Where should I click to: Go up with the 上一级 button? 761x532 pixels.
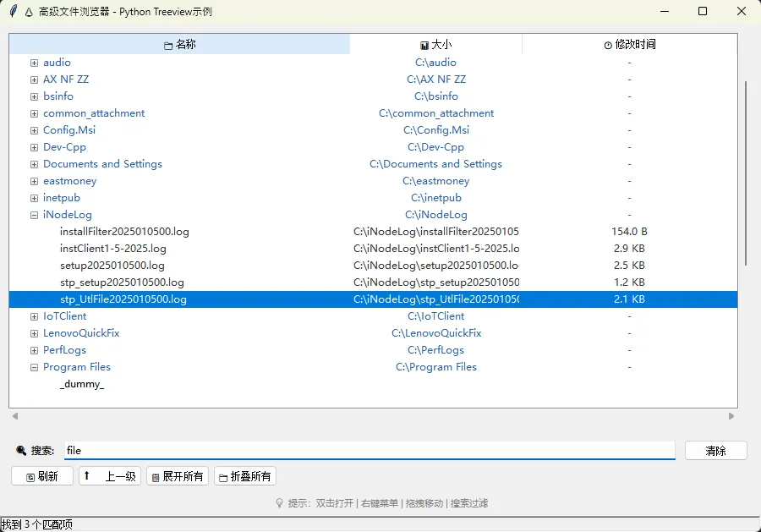click(110, 476)
